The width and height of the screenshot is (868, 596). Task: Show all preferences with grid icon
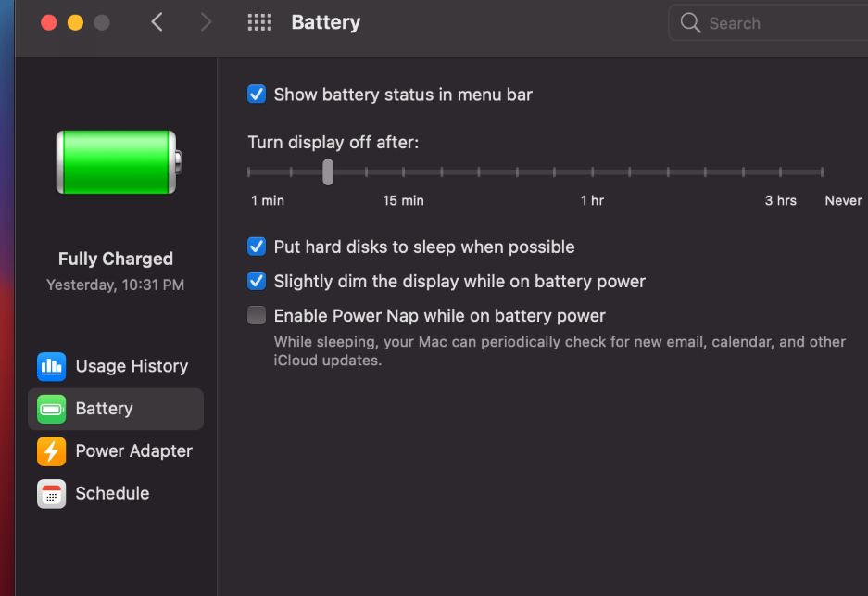pos(259,23)
